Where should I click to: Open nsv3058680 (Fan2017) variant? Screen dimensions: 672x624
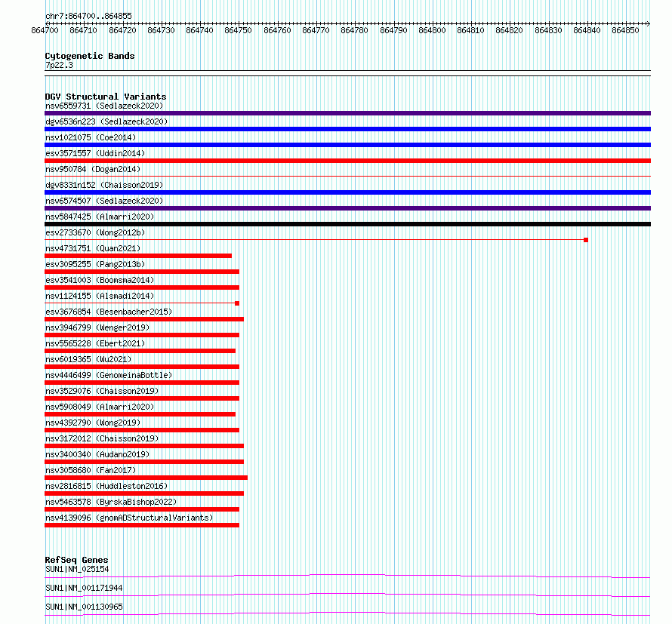(x=91, y=470)
